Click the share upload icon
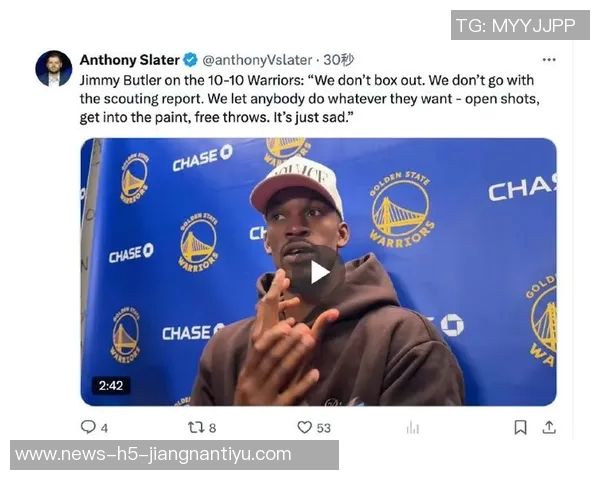600x480 pixels. click(x=549, y=427)
